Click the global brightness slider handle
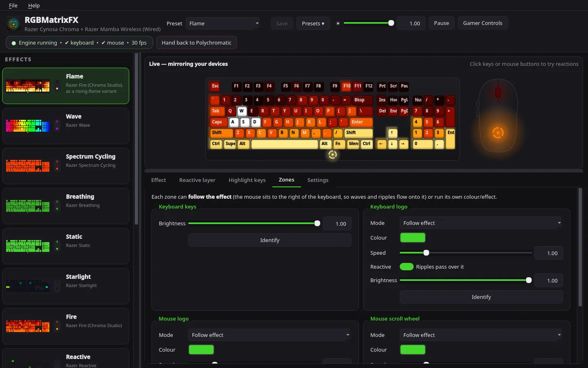The image size is (588, 368). click(x=391, y=23)
